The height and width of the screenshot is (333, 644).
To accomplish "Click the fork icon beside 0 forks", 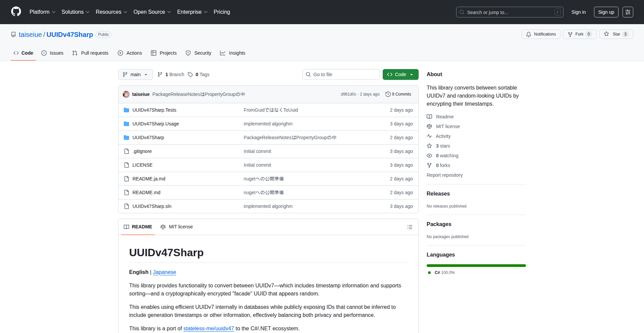I will pyautogui.click(x=429, y=165).
